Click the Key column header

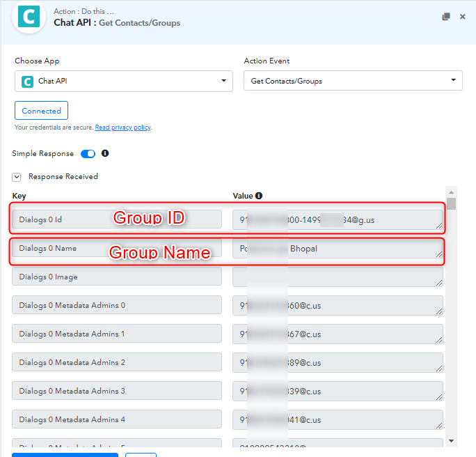coord(19,196)
